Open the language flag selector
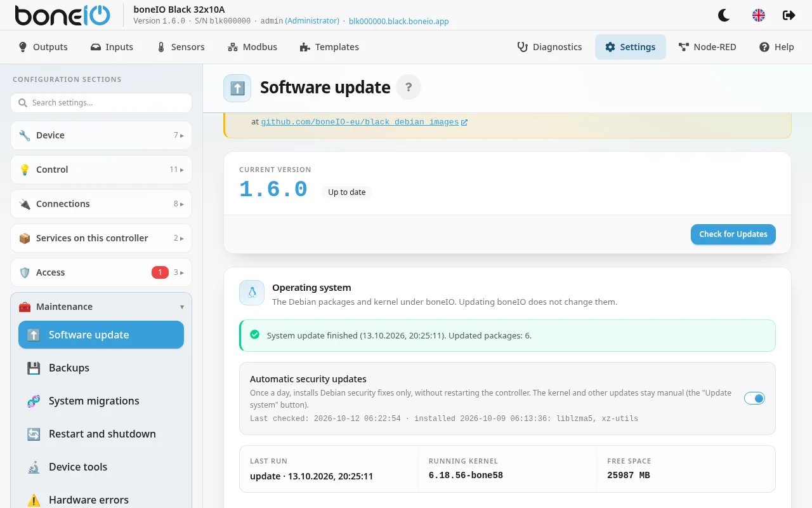This screenshot has height=508, width=812. [x=758, y=15]
